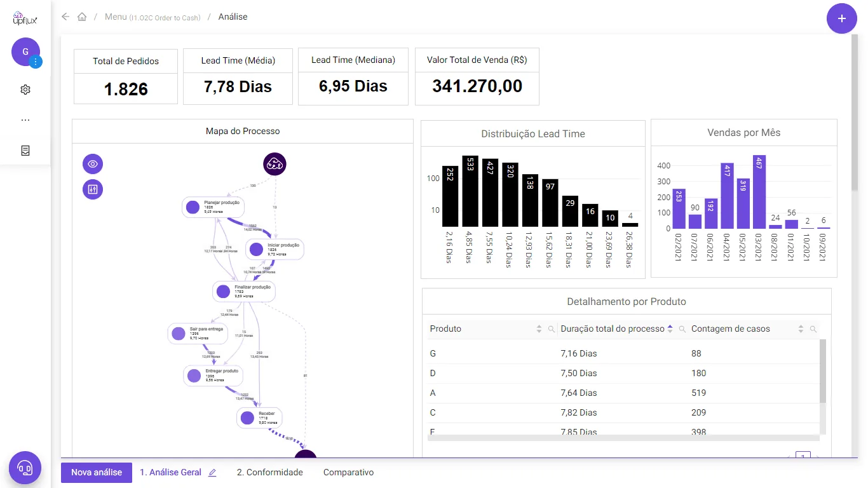
Task: Switch to the 2. Conformidade tab
Action: click(x=270, y=473)
